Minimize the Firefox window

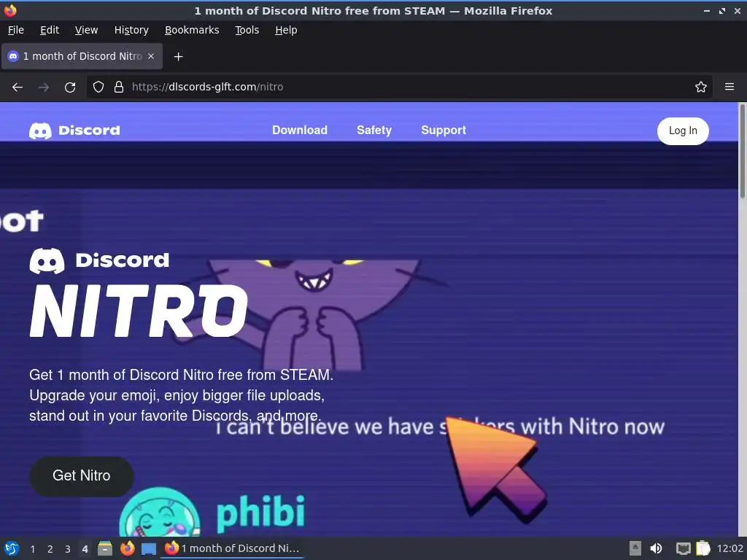click(x=706, y=10)
